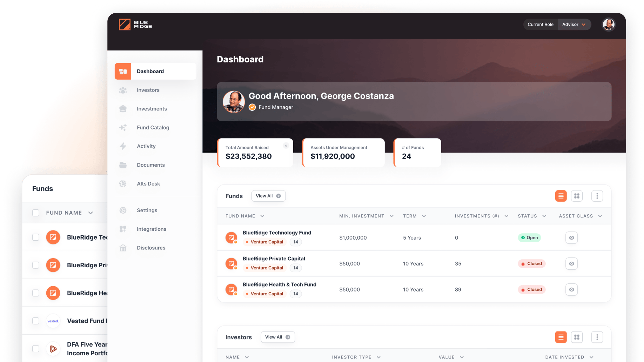
Task: Toggle the Fund Name select-all checkbox
Action: [36, 213]
